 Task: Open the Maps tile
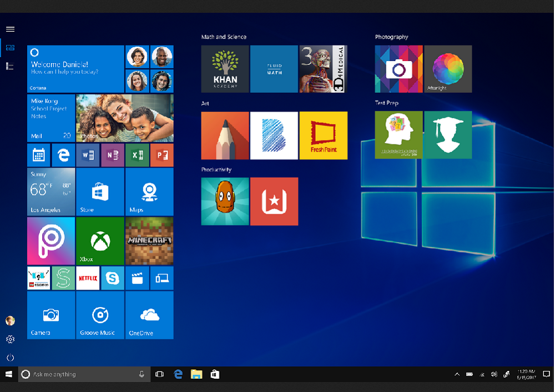tap(149, 192)
